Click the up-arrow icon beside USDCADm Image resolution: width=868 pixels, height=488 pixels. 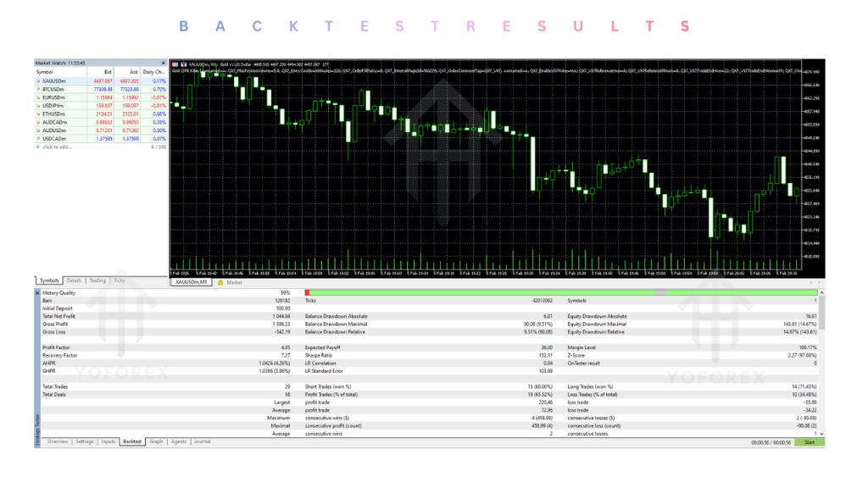pyautogui.click(x=38, y=139)
